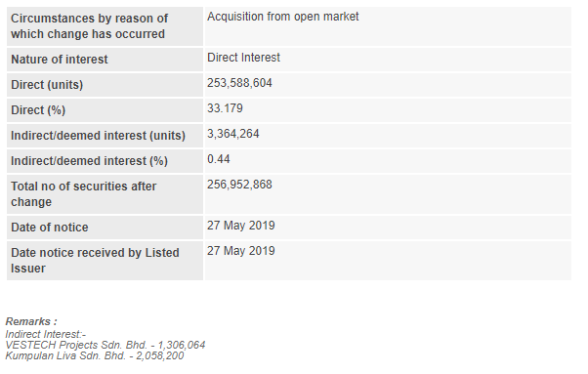Click the 'Date of notice' label
Image resolution: width=588 pixels, height=374 pixels.
click(x=50, y=228)
